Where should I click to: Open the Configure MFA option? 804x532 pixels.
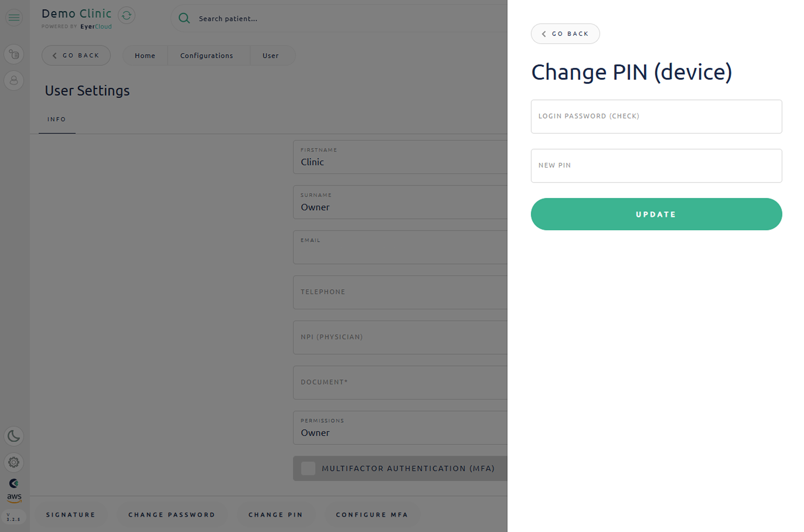point(372,515)
